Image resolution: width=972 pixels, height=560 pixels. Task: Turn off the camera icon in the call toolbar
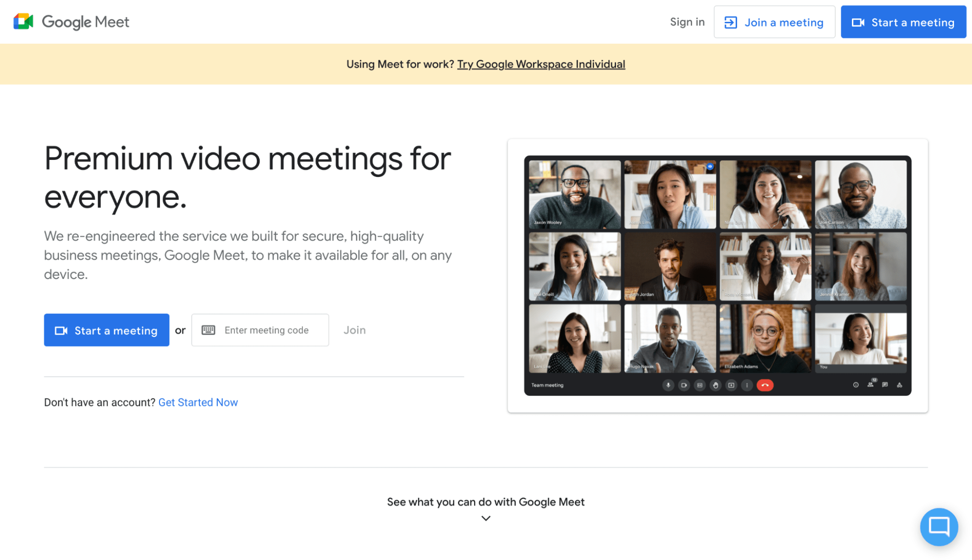tap(684, 385)
